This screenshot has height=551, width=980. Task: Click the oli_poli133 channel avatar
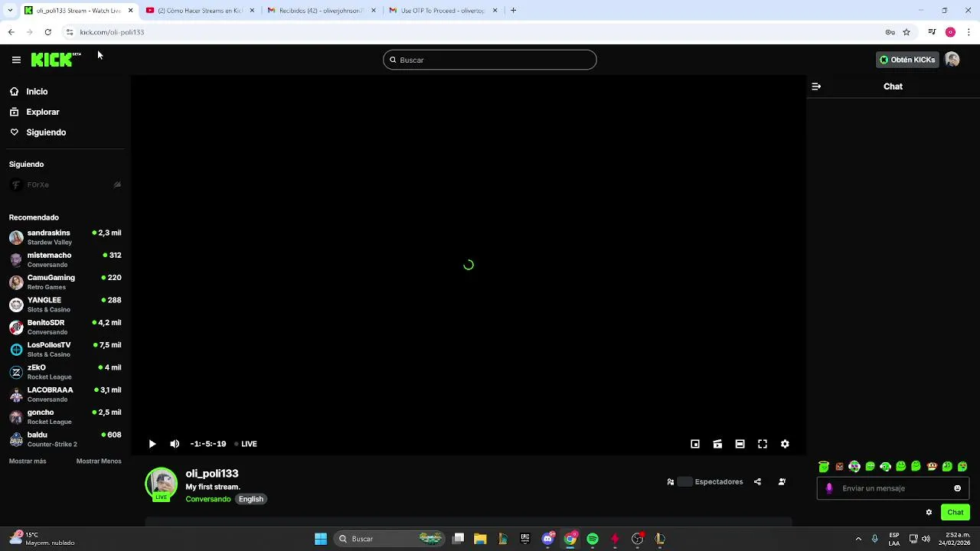[162, 484]
